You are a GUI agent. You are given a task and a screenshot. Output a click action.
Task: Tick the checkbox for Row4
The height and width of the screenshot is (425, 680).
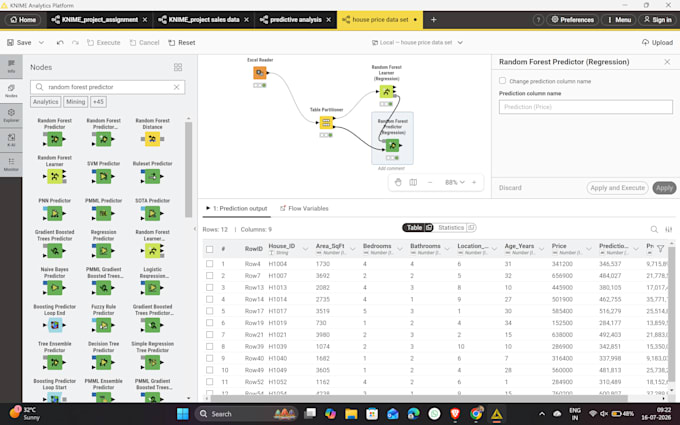click(x=209, y=264)
